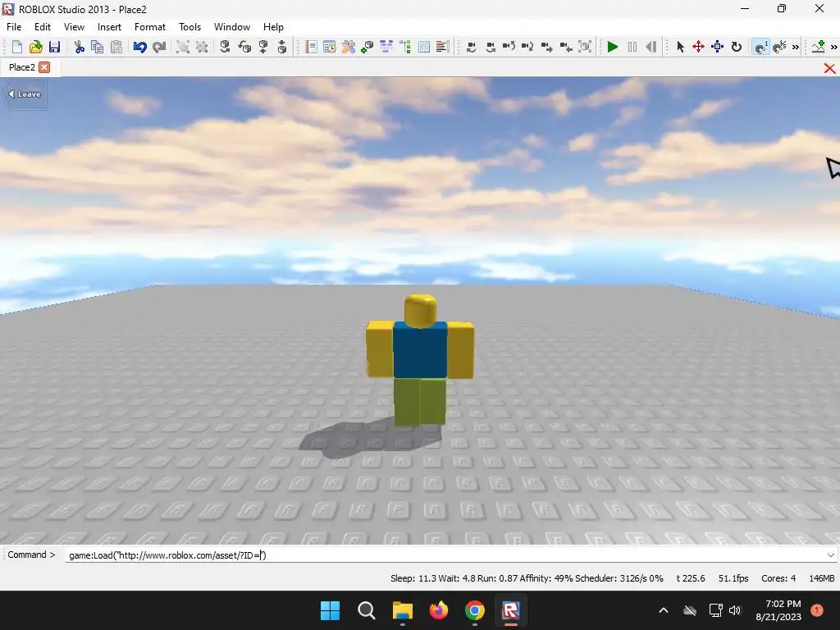
Task: Save the place with the floppy disk icon
Action: (55, 47)
